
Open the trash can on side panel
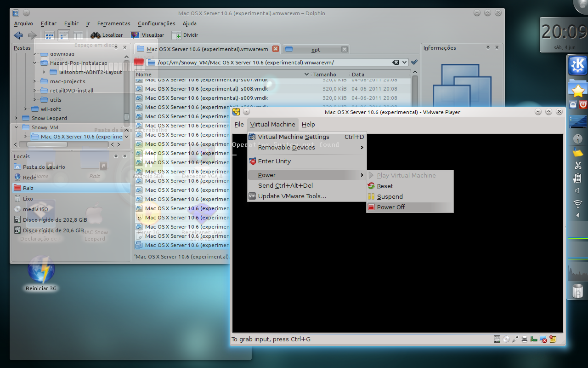577,291
